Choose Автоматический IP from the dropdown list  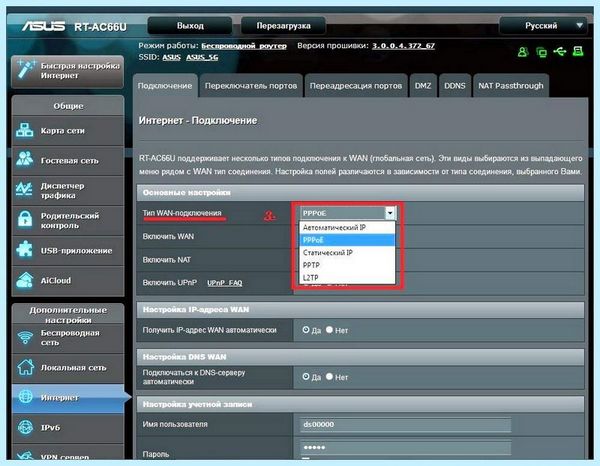(x=347, y=227)
